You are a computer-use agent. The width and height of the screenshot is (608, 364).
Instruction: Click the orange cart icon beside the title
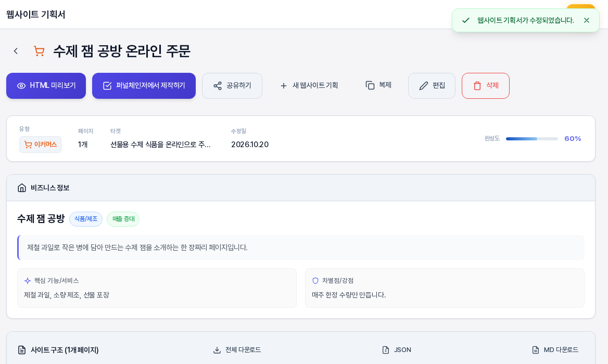tap(39, 51)
